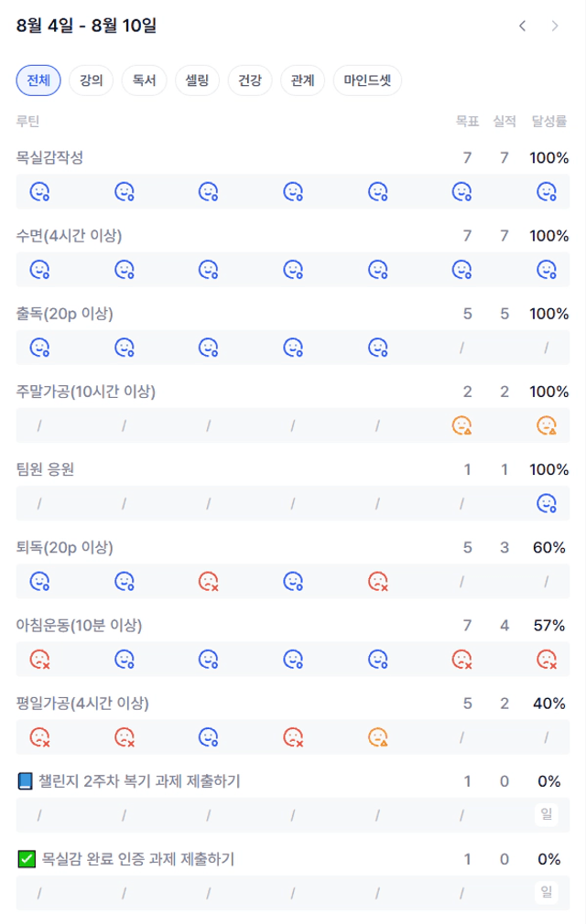Viewport: 586px width, 924px height.
Task: Click 일 badge for 목실감 완료 인증 과제
Action: coord(547,892)
